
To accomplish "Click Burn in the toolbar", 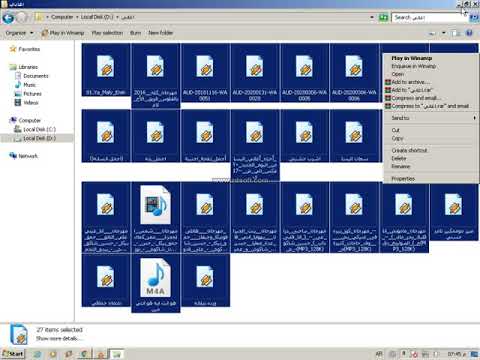I will click(135, 33).
